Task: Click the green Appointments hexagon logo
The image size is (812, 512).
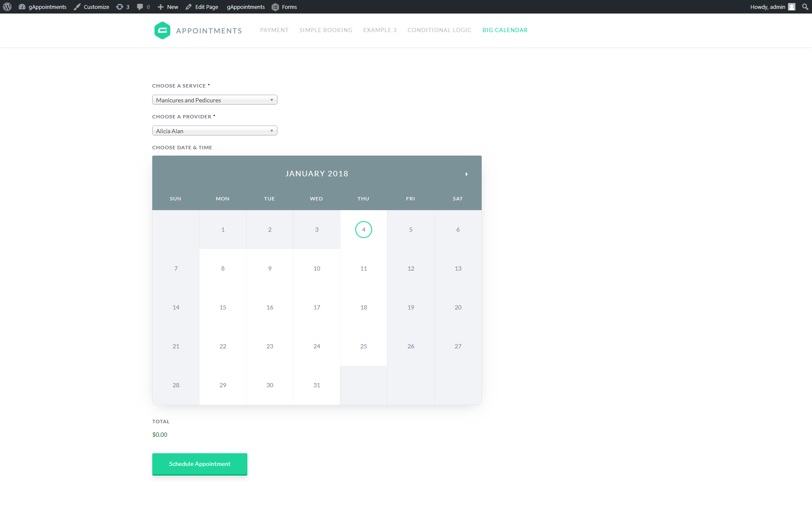Action: coord(162,30)
